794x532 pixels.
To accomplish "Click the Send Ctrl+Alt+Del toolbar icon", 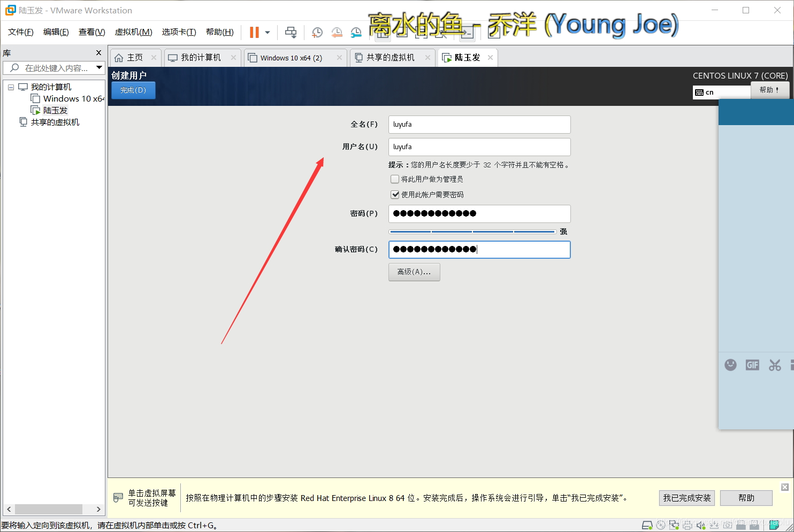I will click(291, 32).
